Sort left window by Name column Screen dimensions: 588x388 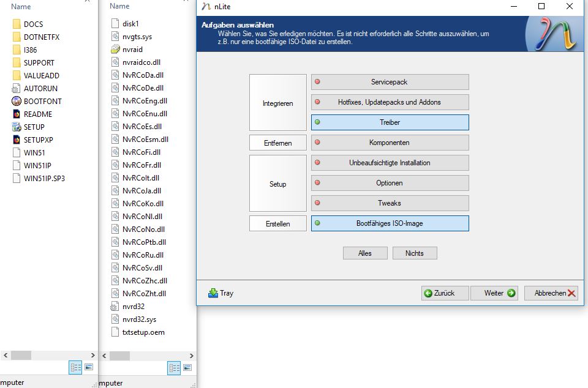21,6
